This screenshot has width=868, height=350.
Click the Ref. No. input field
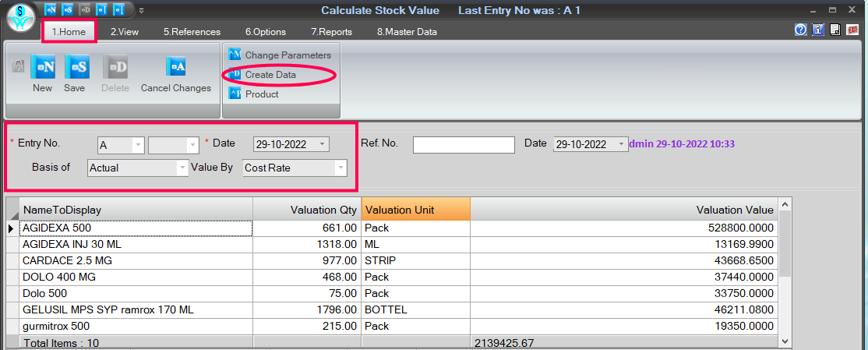464,144
